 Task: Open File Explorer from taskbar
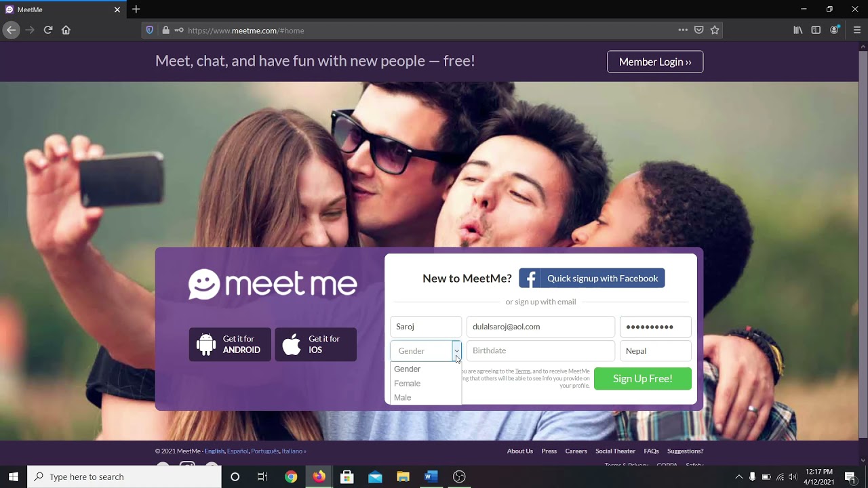403,476
